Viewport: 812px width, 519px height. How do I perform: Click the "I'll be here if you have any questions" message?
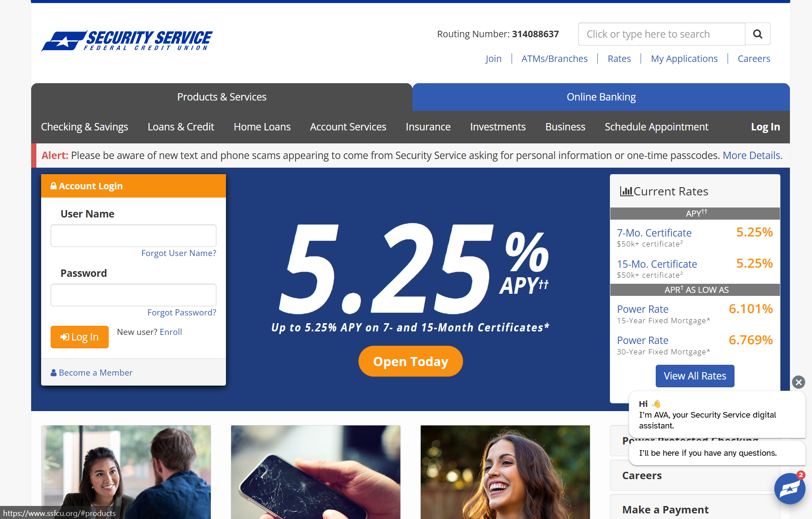click(x=717, y=453)
